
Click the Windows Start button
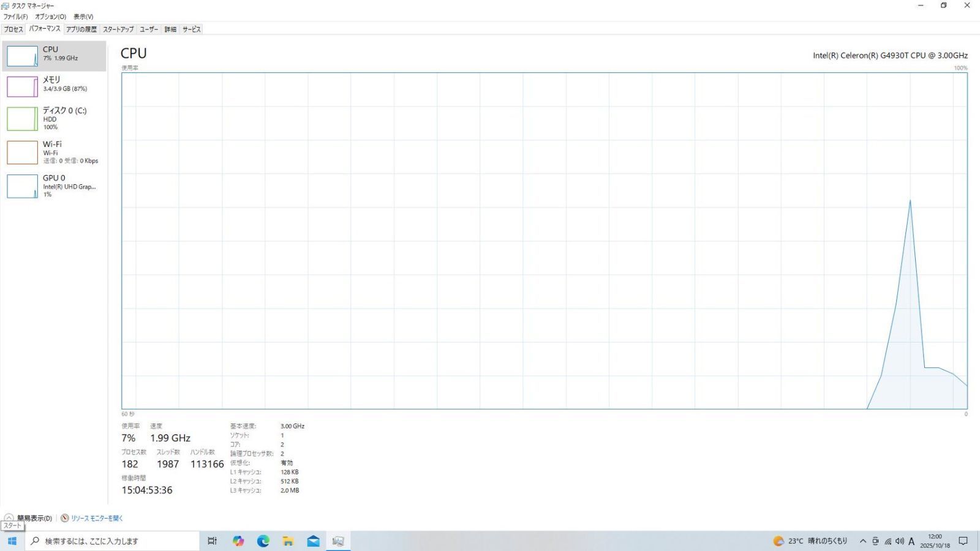pyautogui.click(x=12, y=541)
